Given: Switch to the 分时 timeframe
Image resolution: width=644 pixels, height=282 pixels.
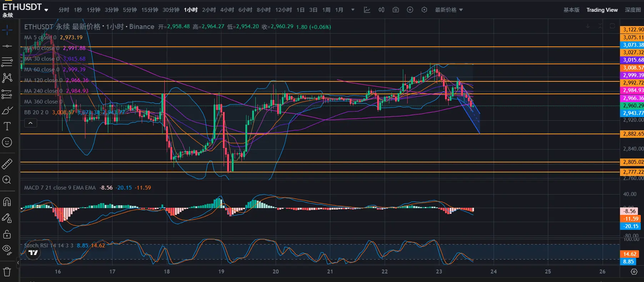Looking at the screenshot, I should [64, 10].
